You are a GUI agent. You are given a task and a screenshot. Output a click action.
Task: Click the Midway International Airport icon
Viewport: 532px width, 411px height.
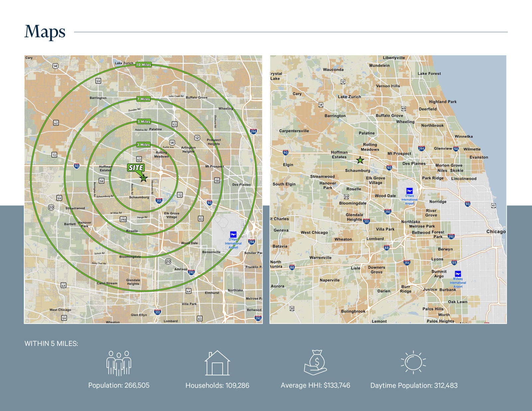[458, 274]
